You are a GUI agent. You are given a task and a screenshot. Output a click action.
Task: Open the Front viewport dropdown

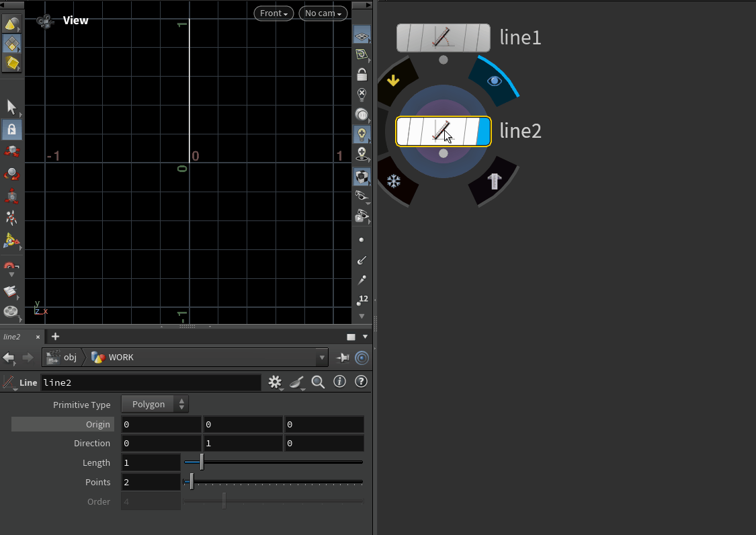coord(274,13)
